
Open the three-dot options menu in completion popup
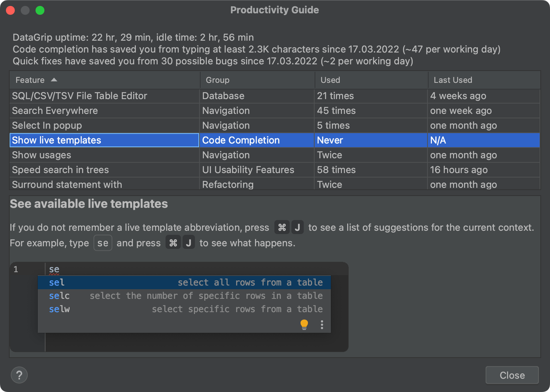pyautogui.click(x=322, y=324)
